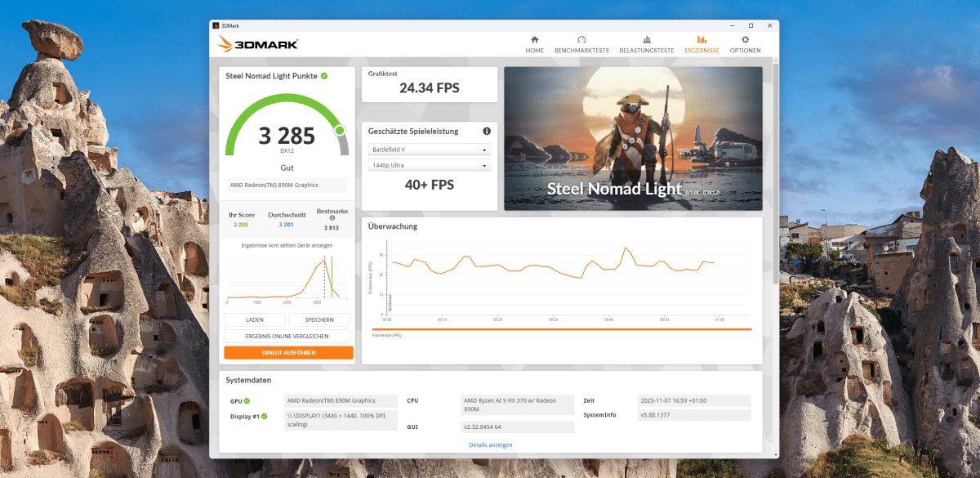Click the info icon under Bestmarke
This screenshot has height=478, width=980.
pos(332,218)
